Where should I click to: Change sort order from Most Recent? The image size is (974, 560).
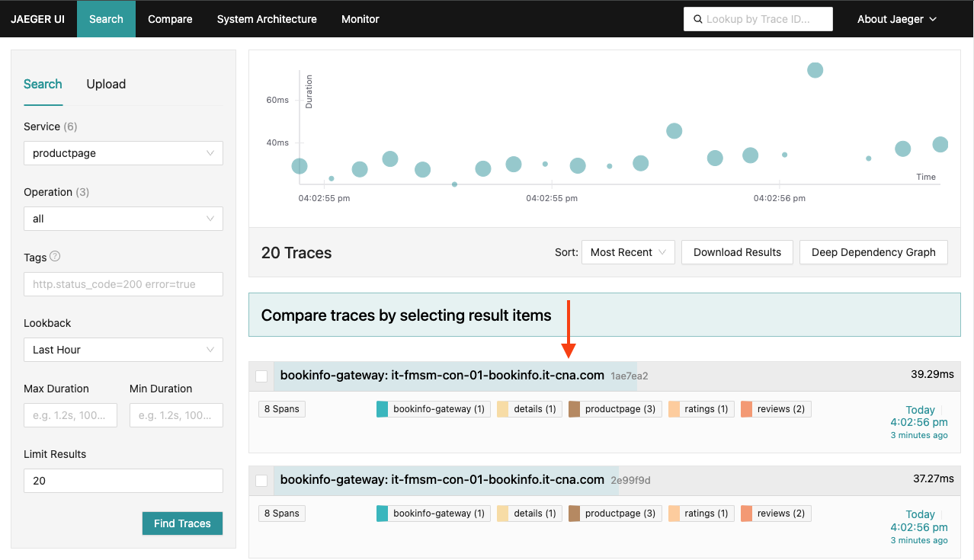pyautogui.click(x=627, y=251)
